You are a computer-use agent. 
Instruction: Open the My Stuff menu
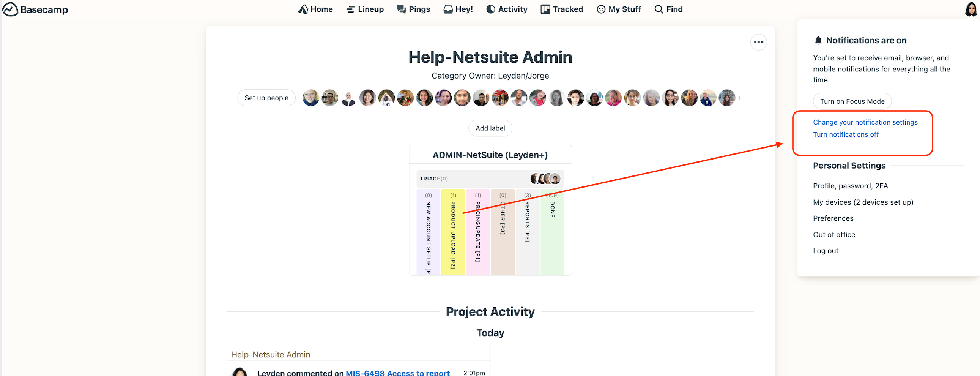click(619, 9)
